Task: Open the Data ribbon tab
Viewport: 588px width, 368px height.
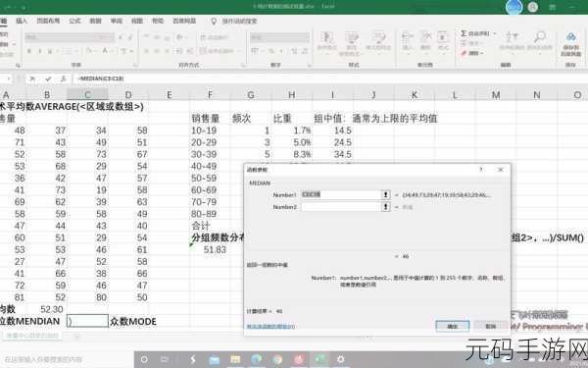Action: coord(96,21)
